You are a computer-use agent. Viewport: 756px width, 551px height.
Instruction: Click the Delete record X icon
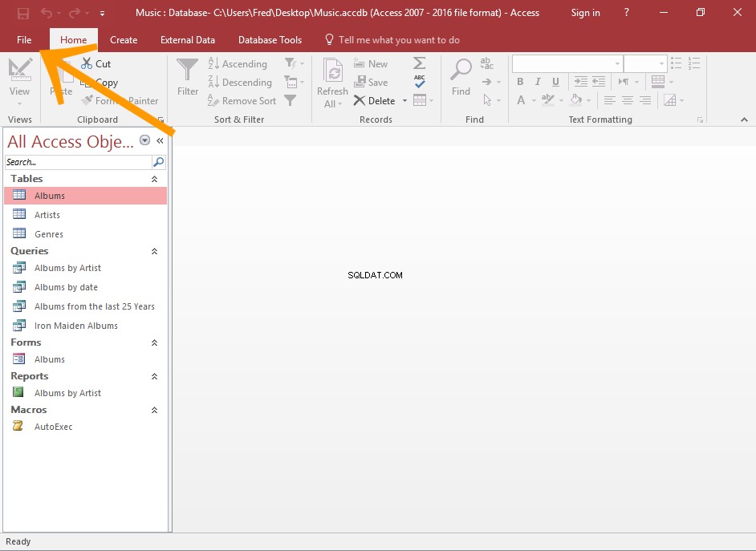pos(360,100)
